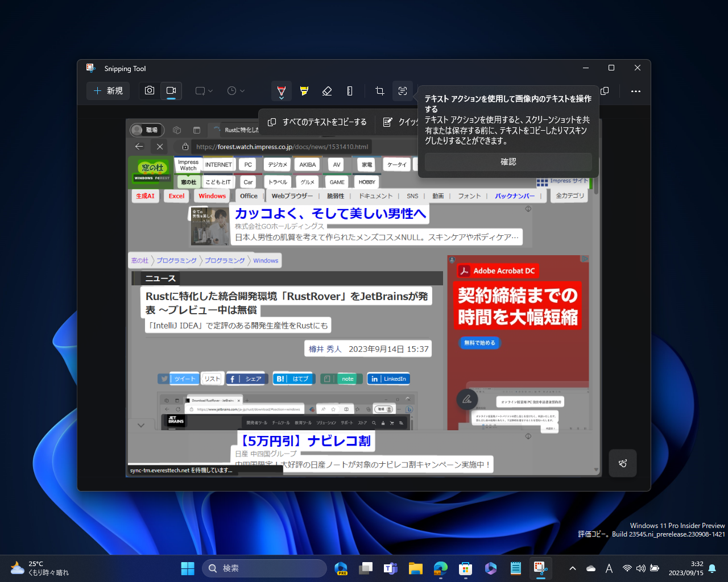Open the See more options menu
The image size is (728, 582).
click(636, 91)
